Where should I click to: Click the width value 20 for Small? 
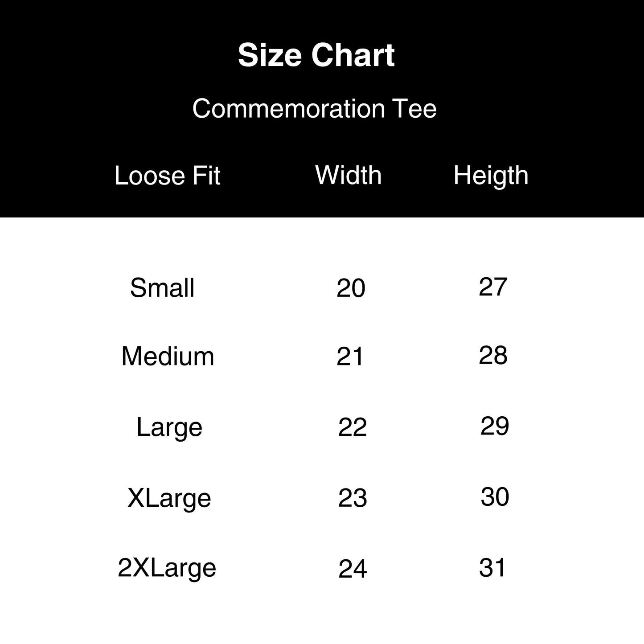(351, 288)
